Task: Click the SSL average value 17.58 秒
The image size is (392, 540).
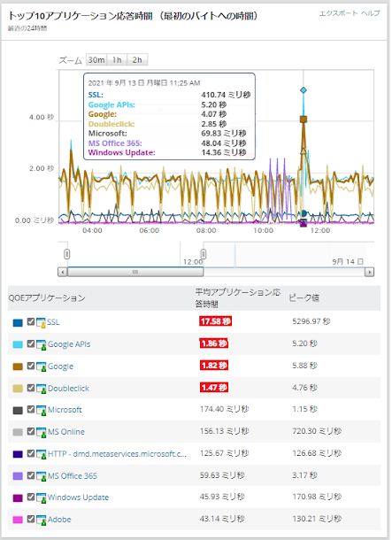Action: pyautogui.click(x=215, y=321)
